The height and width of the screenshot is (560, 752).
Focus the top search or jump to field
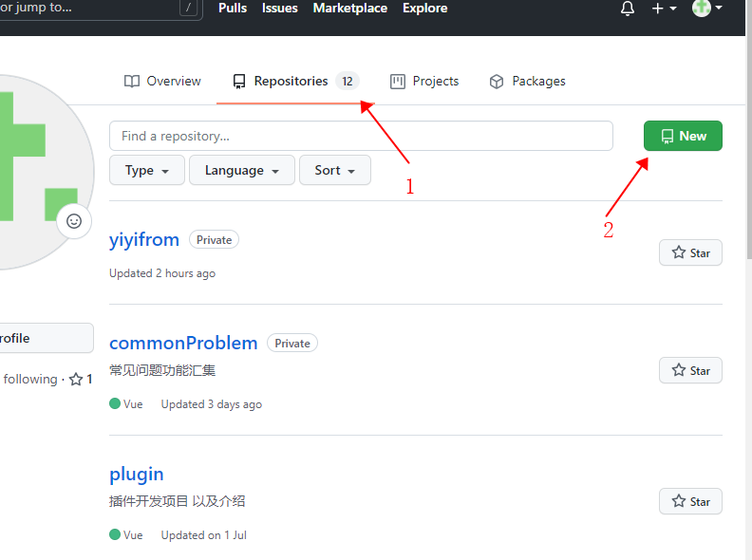[101, 9]
